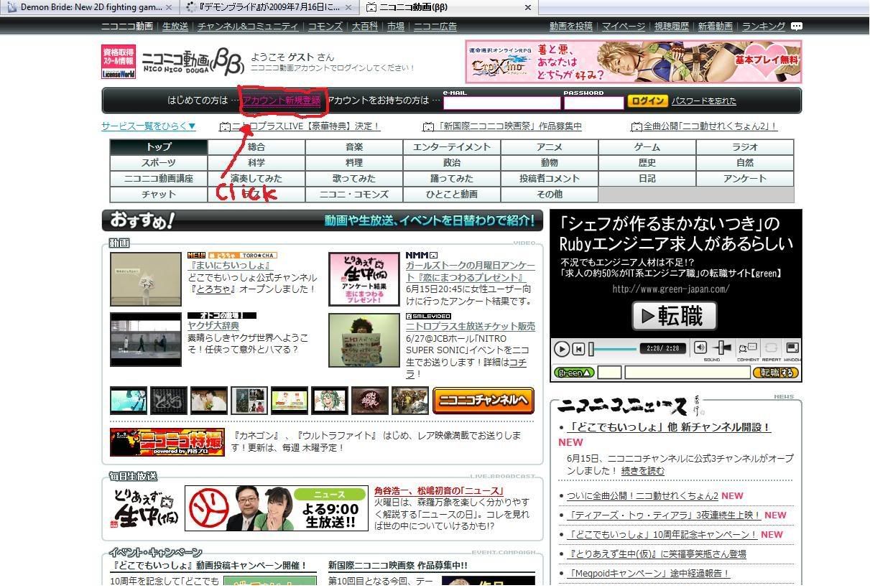Click the ニコニコチャンネルへ orange button

483,400
